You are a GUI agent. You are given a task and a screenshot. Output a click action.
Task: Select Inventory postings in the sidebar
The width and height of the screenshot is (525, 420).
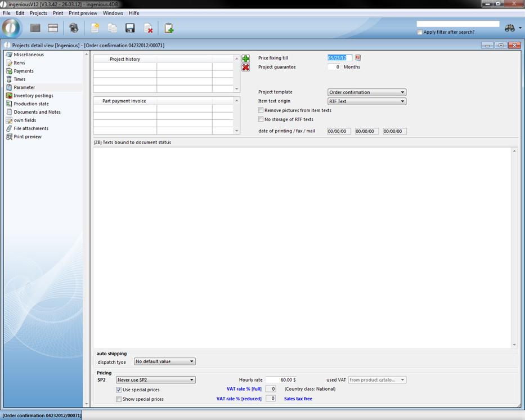pyautogui.click(x=33, y=96)
